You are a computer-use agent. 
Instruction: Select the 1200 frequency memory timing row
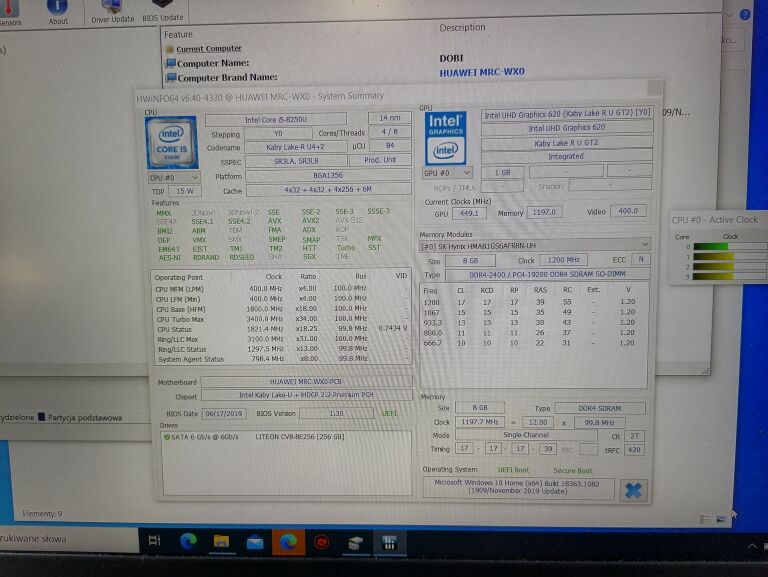[531, 302]
